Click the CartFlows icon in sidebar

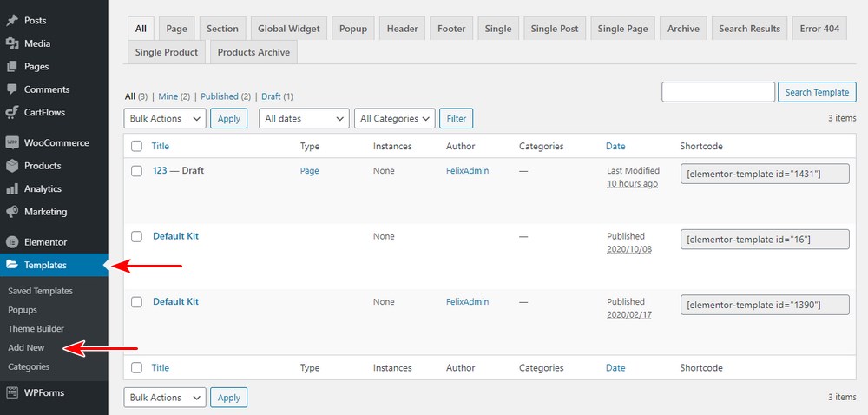pos(12,112)
